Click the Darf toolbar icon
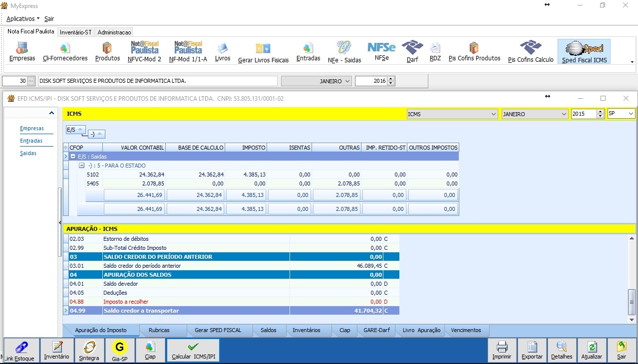Viewport: 638px width, 364px height. point(412,51)
